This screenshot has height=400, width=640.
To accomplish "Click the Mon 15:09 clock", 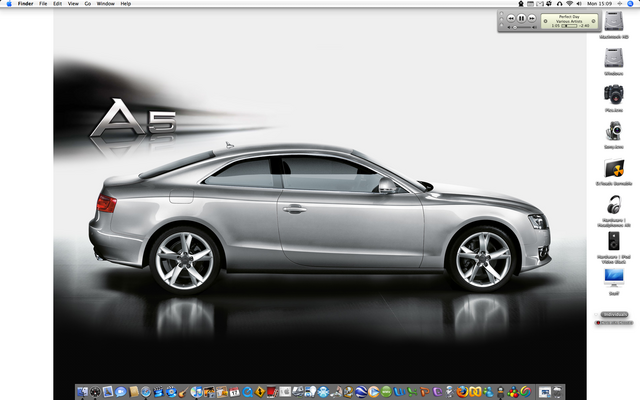I will pos(600,3).
